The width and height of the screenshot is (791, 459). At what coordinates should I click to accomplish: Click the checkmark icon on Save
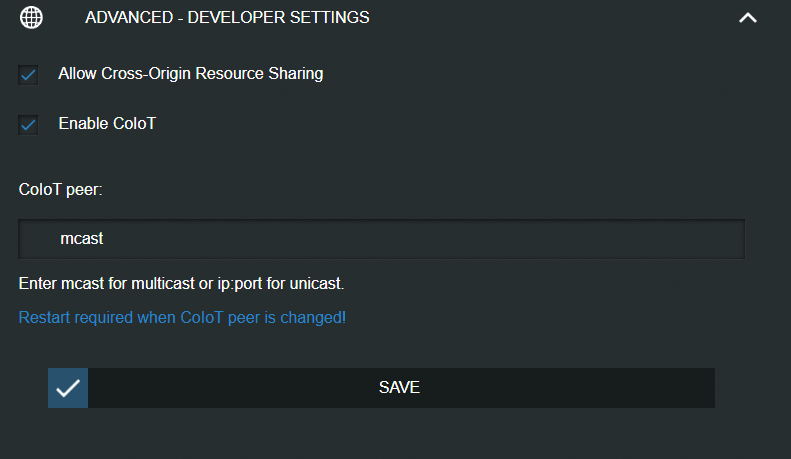[x=68, y=388]
